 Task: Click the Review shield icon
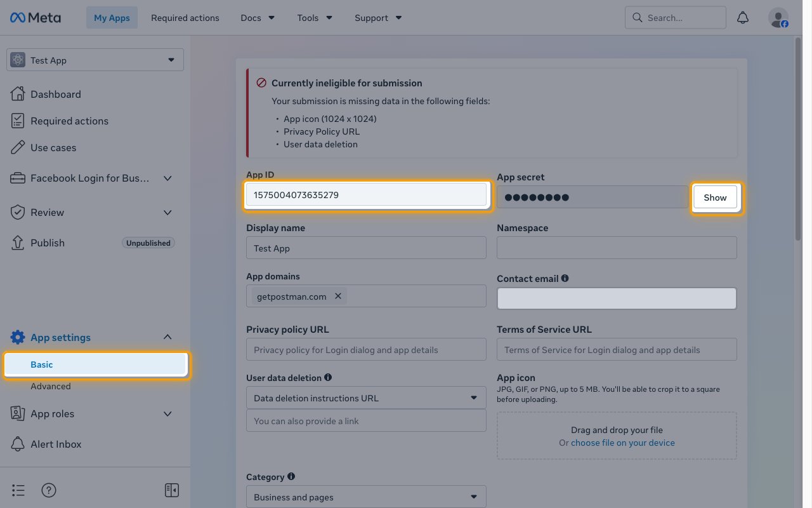click(x=18, y=212)
